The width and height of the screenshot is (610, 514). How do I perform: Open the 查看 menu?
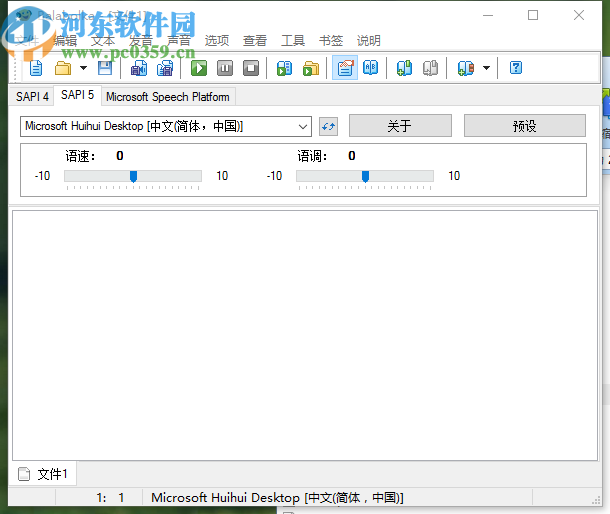point(255,40)
